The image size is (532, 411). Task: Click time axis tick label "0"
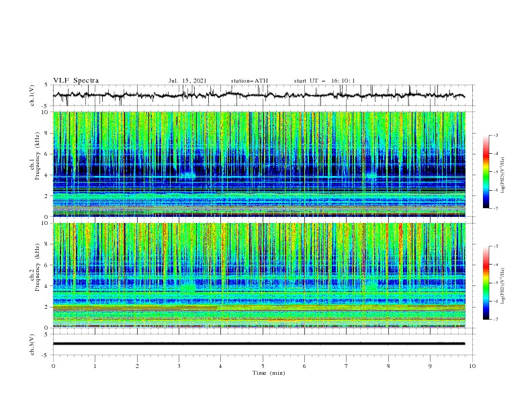coord(53,366)
